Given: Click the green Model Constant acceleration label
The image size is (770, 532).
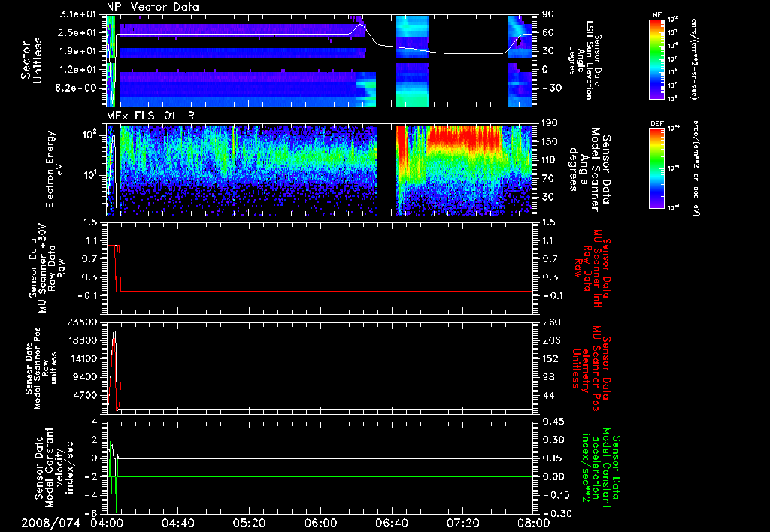Looking at the screenshot, I should pos(600,467).
